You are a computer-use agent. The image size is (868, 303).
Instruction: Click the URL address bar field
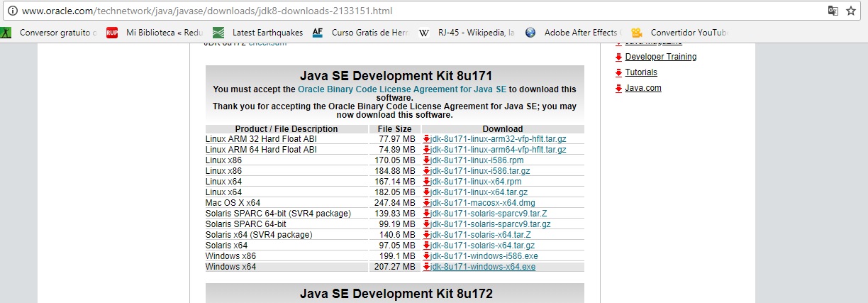coord(425,11)
